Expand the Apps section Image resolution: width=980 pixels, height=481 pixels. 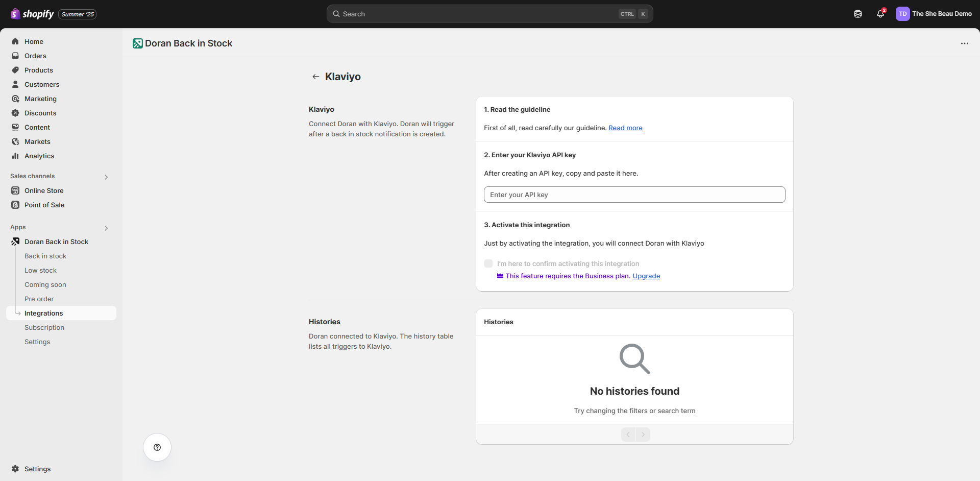click(106, 228)
